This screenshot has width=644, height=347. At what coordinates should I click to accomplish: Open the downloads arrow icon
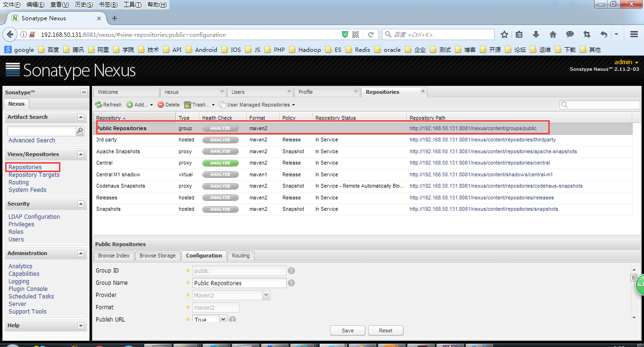tap(536, 34)
